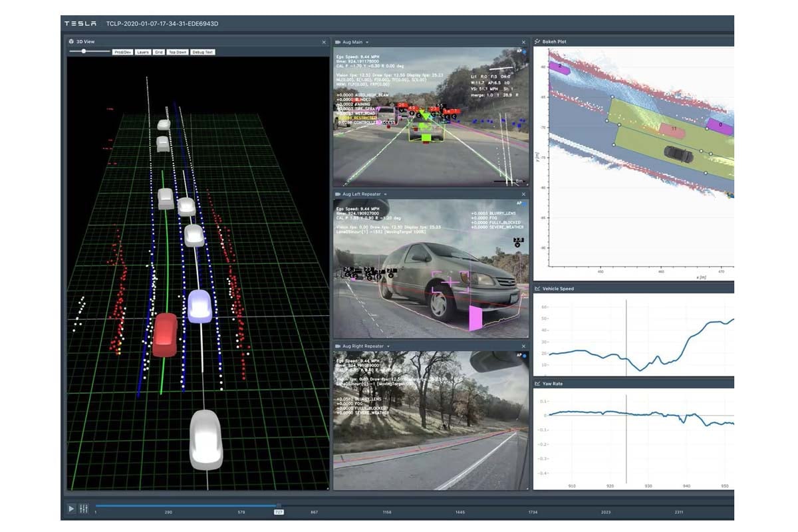Toggle Debug Text in 3D View
The image size is (798, 532).
[x=203, y=52]
